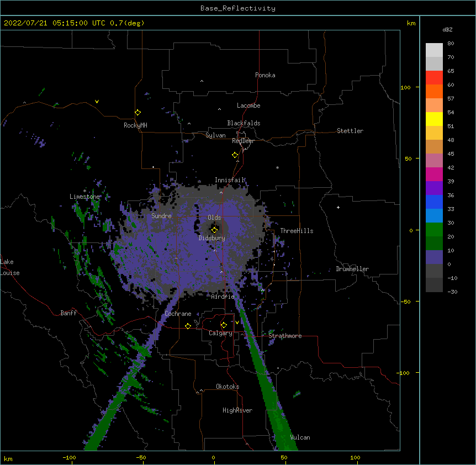Click the ThreeHills town label
This screenshot has height=465, width=476.
[297, 231]
